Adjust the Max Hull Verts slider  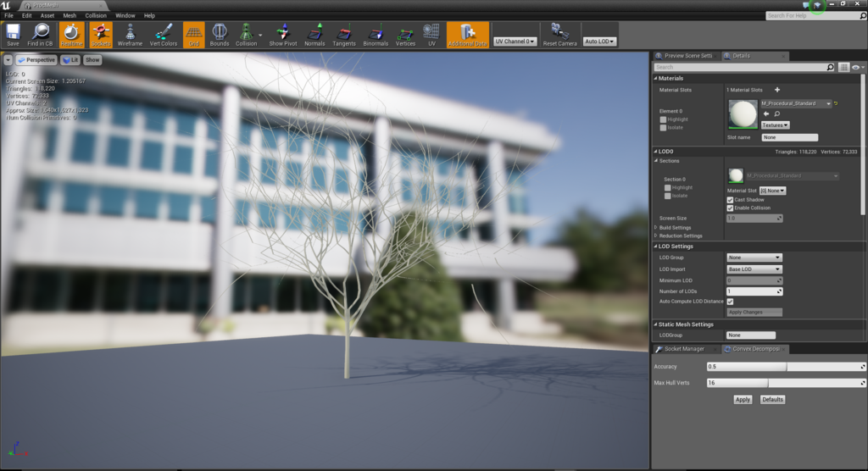point(786,382)
